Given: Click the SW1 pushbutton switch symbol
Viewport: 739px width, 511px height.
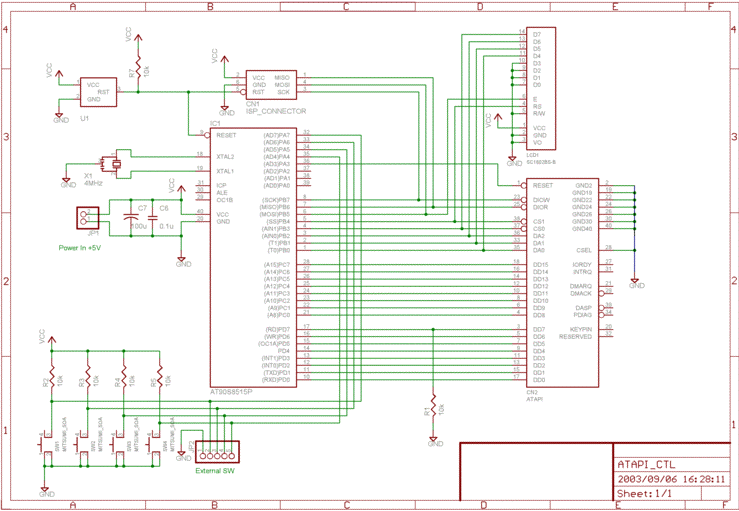Looking at the screenshot, I should pyautogui.click(x=46, y=445).
